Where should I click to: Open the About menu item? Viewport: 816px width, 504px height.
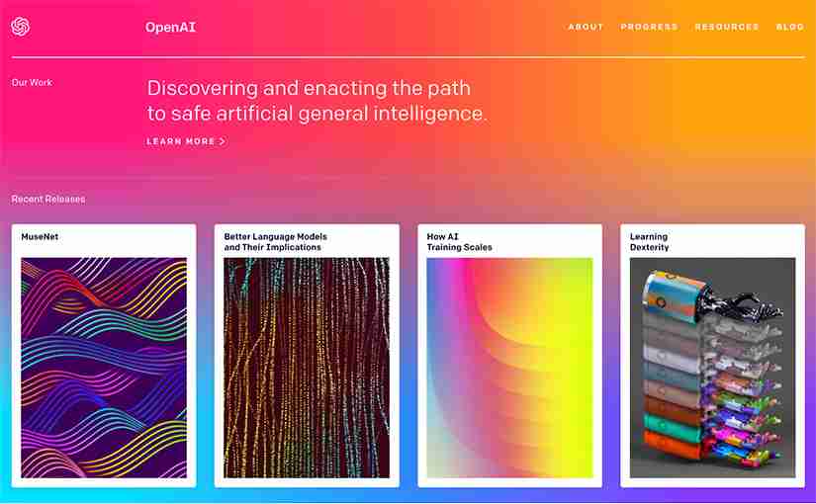pos(586,27)
